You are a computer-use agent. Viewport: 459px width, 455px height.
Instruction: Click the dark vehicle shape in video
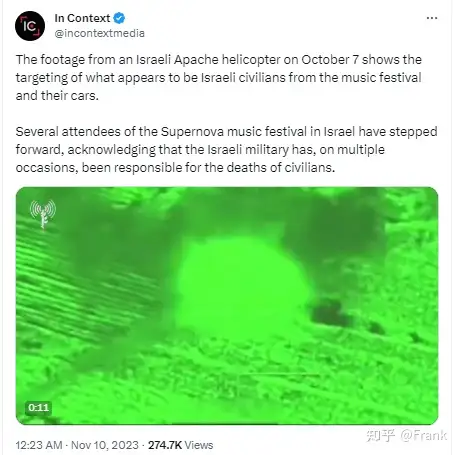click(x=330, y=312)
